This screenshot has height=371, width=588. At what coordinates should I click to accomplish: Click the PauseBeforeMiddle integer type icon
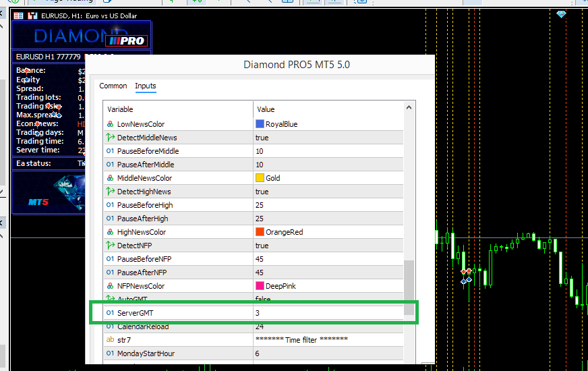[110, 151]
